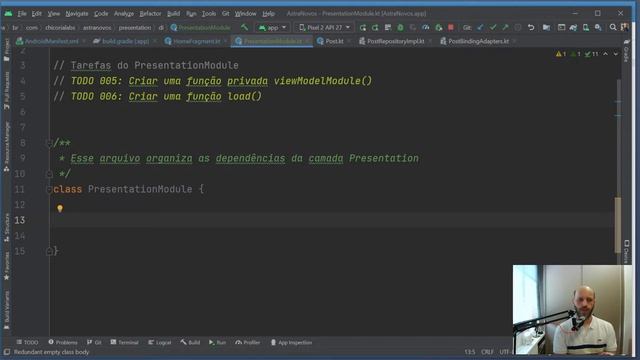Click the Git Commit checkmark icon
The height and width of the screenshot is (360, 640).
493,27
